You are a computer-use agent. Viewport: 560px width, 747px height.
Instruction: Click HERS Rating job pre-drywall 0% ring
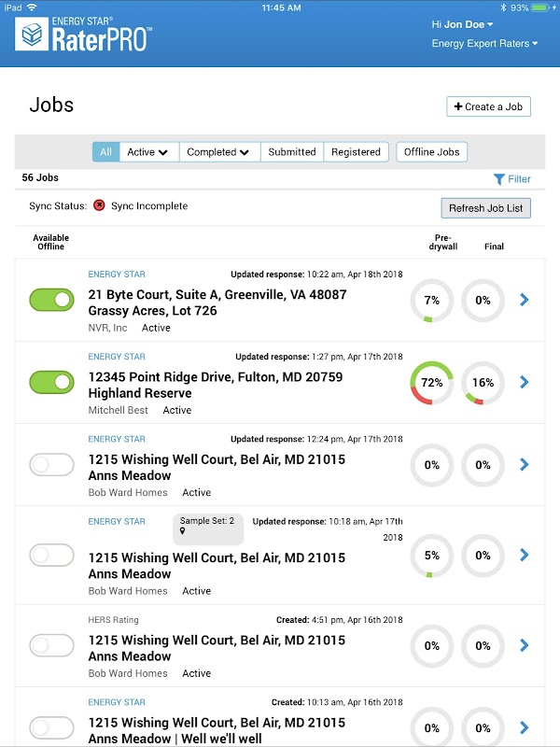tap(431, 646)
